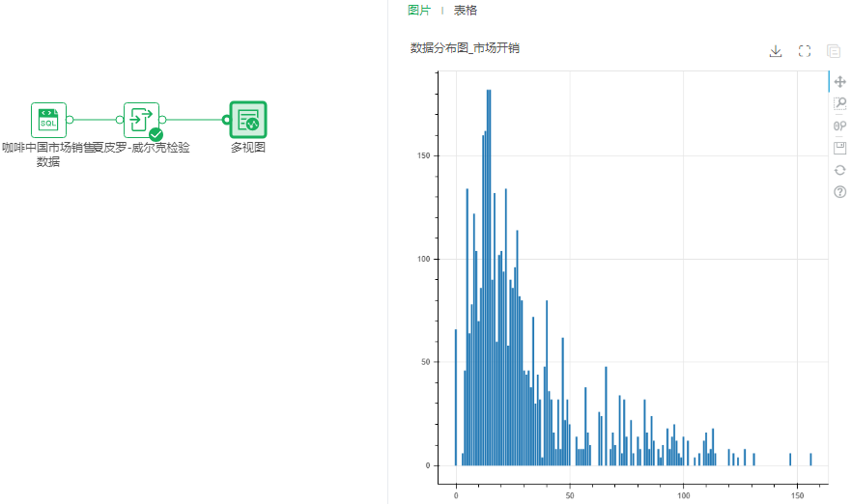This screenshot has width=851, height=504.
Task: Expand chart to fullscreen view
Action: (805, 51)
